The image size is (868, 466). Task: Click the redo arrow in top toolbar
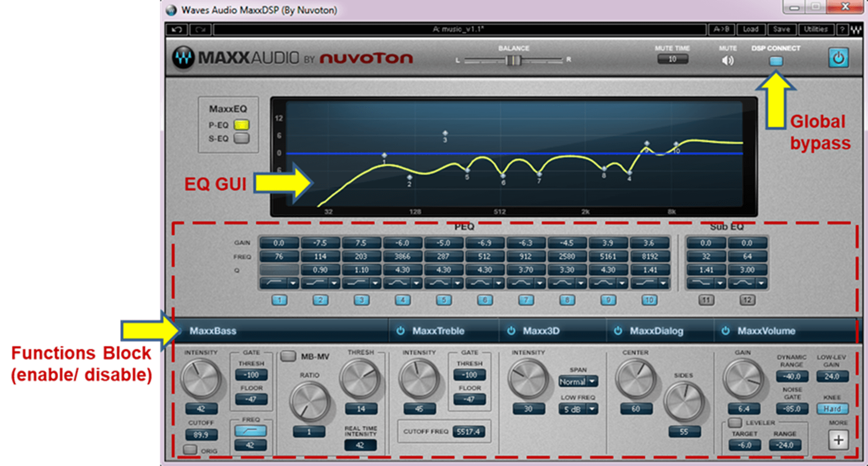pyautogui.click(x=200, y=30)
